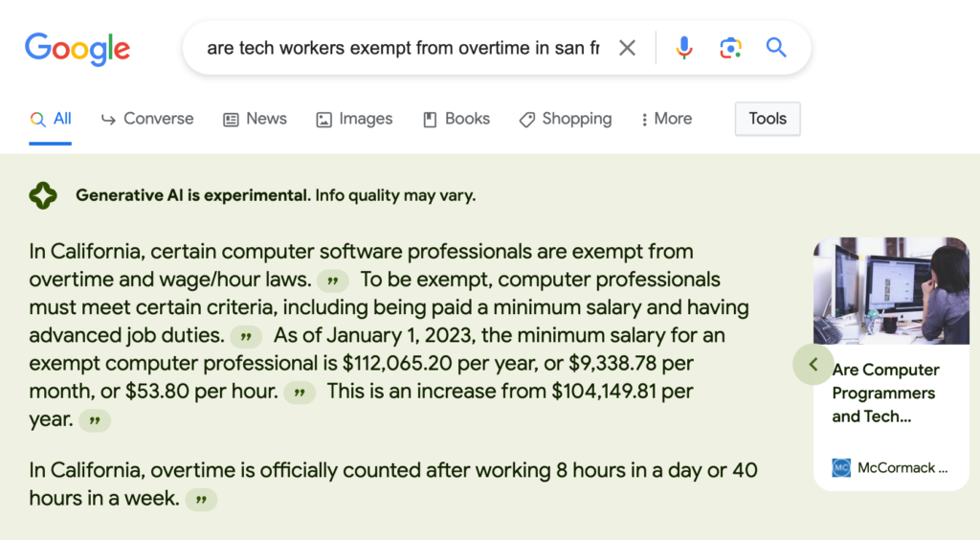Expand citation after '$53.80 per hour.'
Image resolution: width=980 pixels, height=540 pixels.
[300, 393]
